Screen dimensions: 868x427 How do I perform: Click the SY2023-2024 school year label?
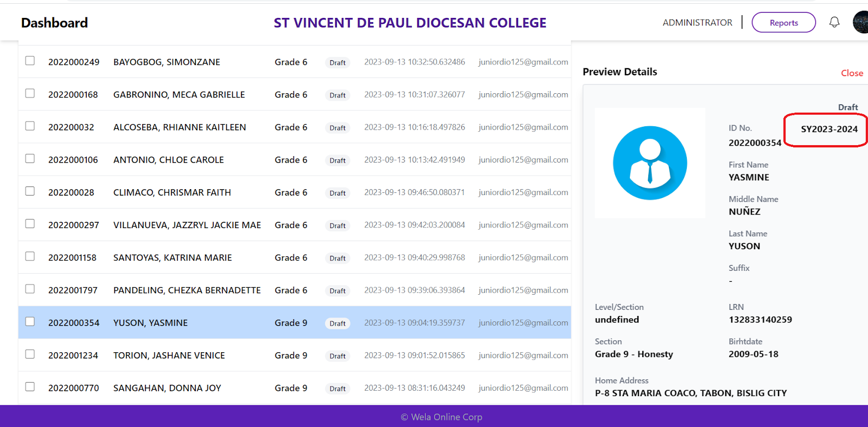click(829, 129)
